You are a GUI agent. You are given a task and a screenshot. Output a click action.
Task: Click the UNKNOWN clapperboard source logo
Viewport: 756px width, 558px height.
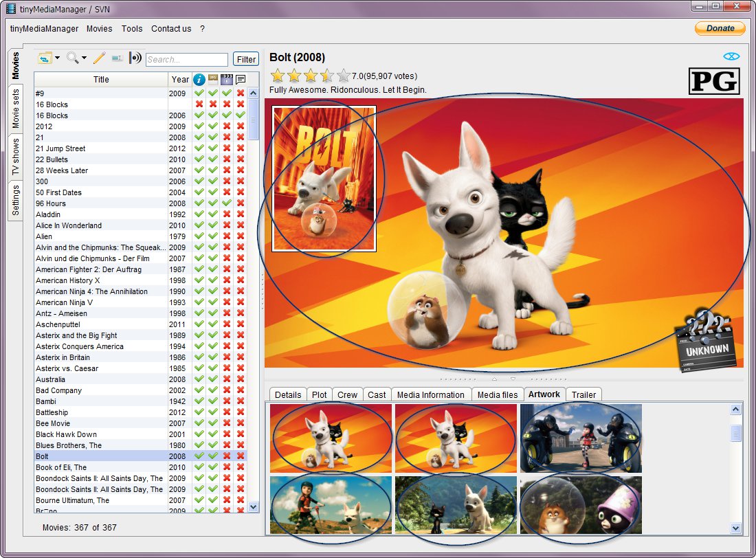(x=707, y=340)
